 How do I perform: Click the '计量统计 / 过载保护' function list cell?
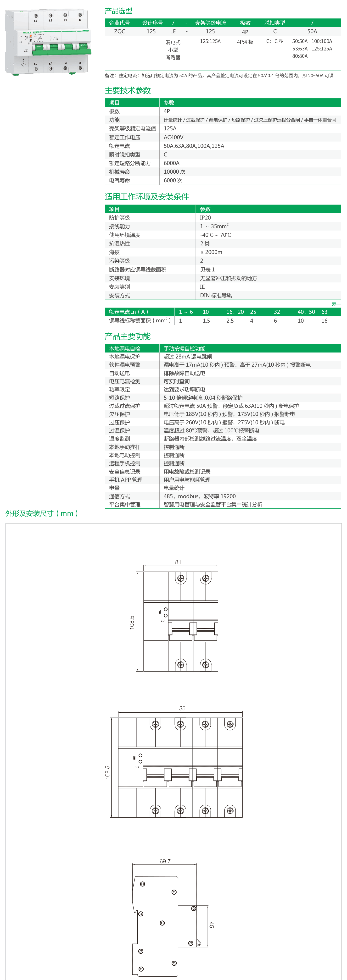(250, 120)
